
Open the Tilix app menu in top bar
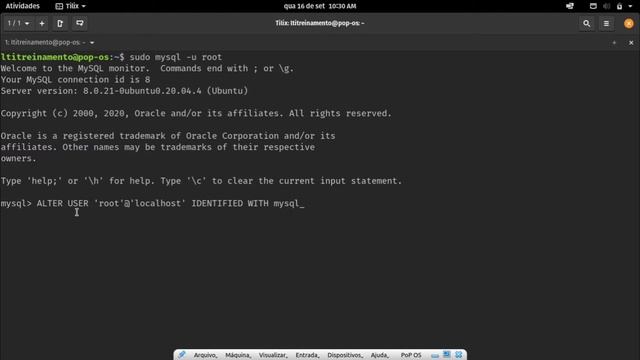pyautogui.click(x=71, y=6)
